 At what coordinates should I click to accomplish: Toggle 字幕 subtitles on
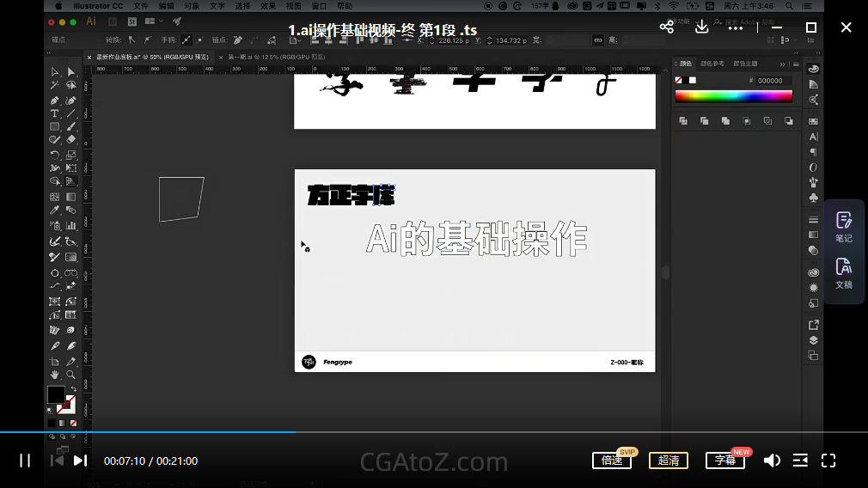724,461
